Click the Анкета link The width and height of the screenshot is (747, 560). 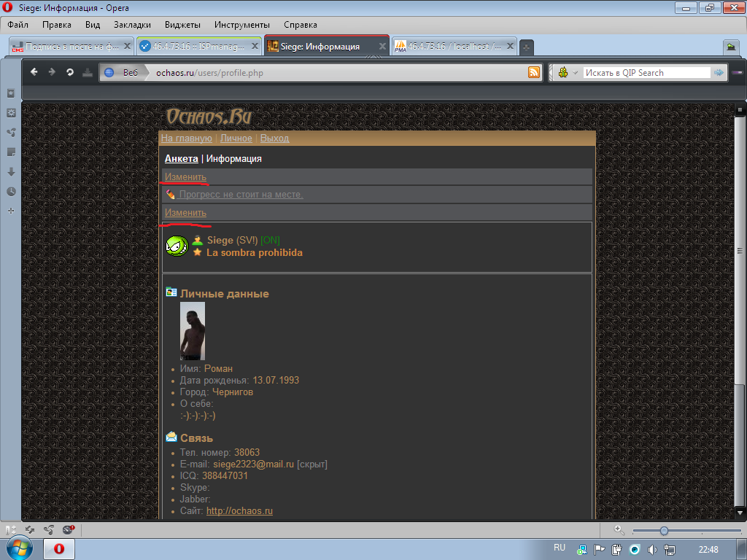pos(182,158)
